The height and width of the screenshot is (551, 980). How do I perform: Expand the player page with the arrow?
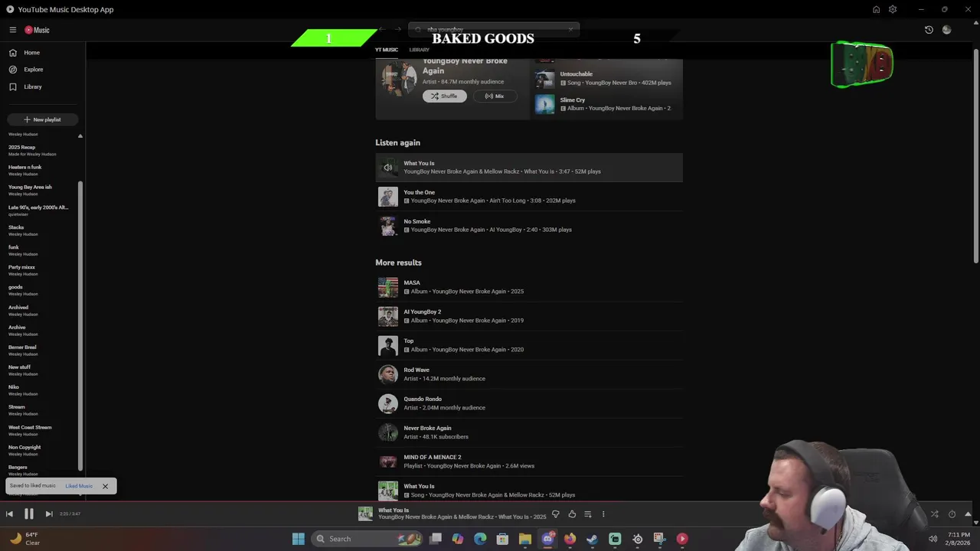point(968,514)
